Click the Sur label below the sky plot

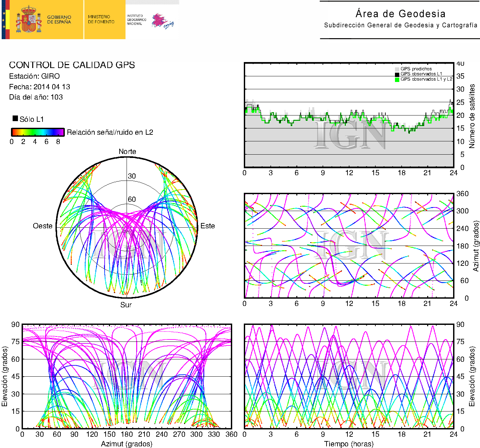click(x=126, y=305)
